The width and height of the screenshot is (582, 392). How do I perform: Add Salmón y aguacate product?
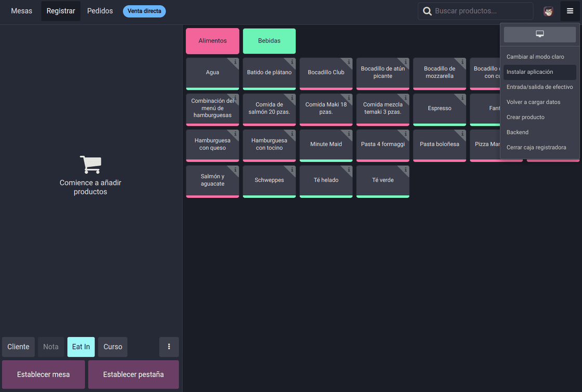click(213, 181)
